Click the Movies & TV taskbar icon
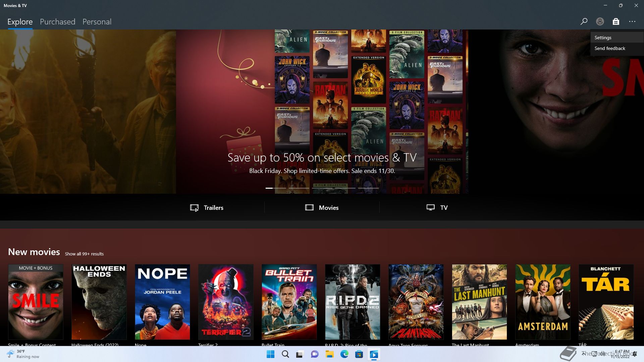This screenshot has height=362, width=644. tap(374, 354)
